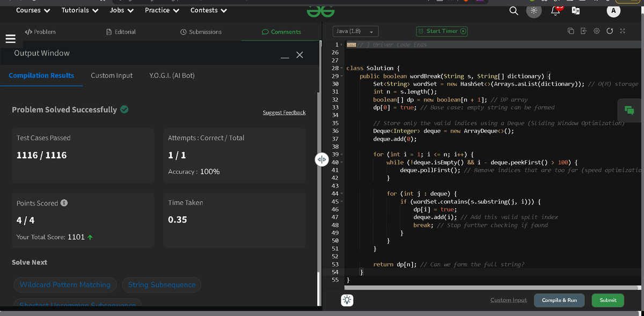Click the '4 / 4' points scored value
This screenshot has width=644, height=316.
click(x=26, y=220)
